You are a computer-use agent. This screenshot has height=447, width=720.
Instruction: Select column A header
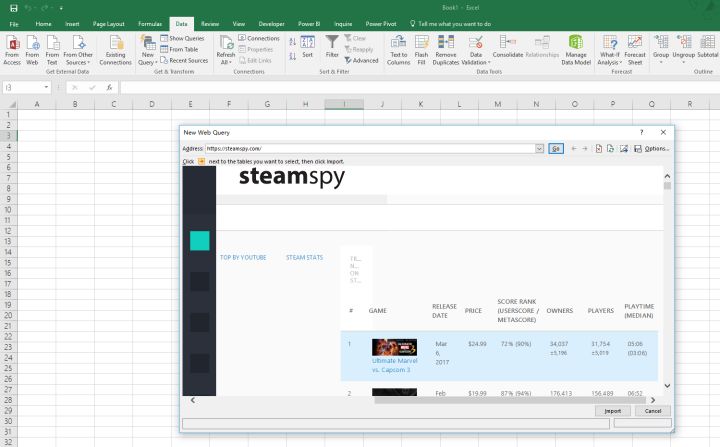pyautogui.click(x=37, y=104)
